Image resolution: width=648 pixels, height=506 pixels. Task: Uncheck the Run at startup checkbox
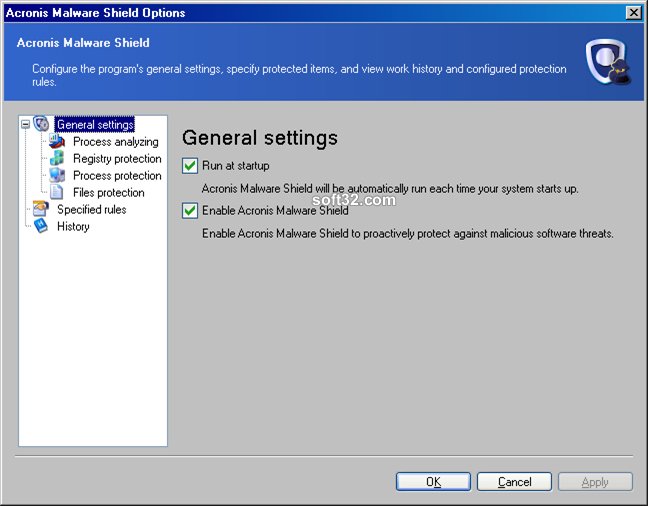point(190,166)
